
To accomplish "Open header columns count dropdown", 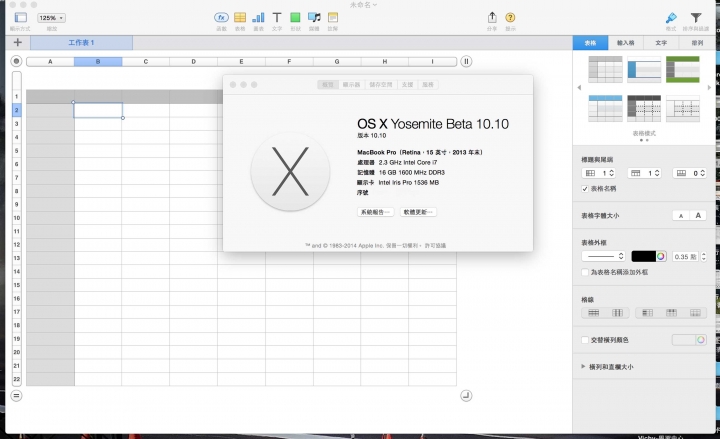I will click(598, 173).
